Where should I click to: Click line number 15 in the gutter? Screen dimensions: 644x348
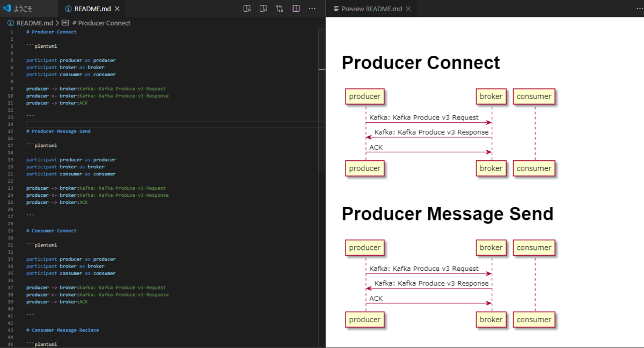click(x=11, y=131)
